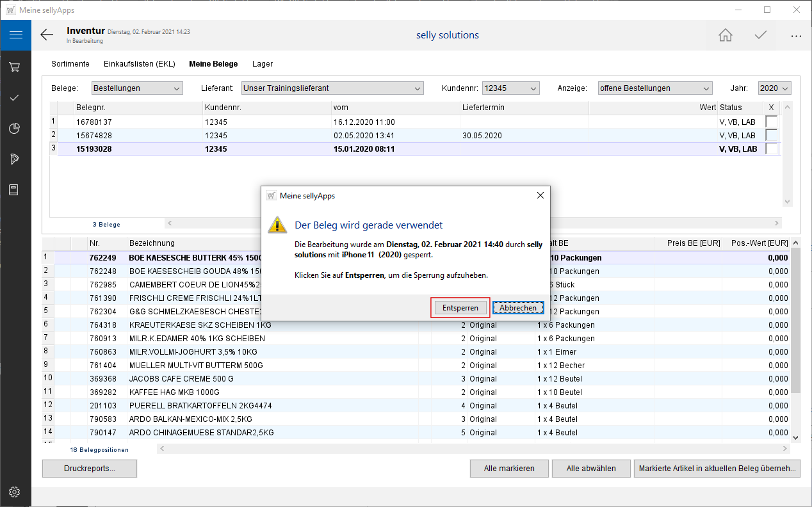Image resolution: width=812 pixels, height=507 pixels.
Task: Open the hamburger menu in sidebar
Action: coord(15,35)
